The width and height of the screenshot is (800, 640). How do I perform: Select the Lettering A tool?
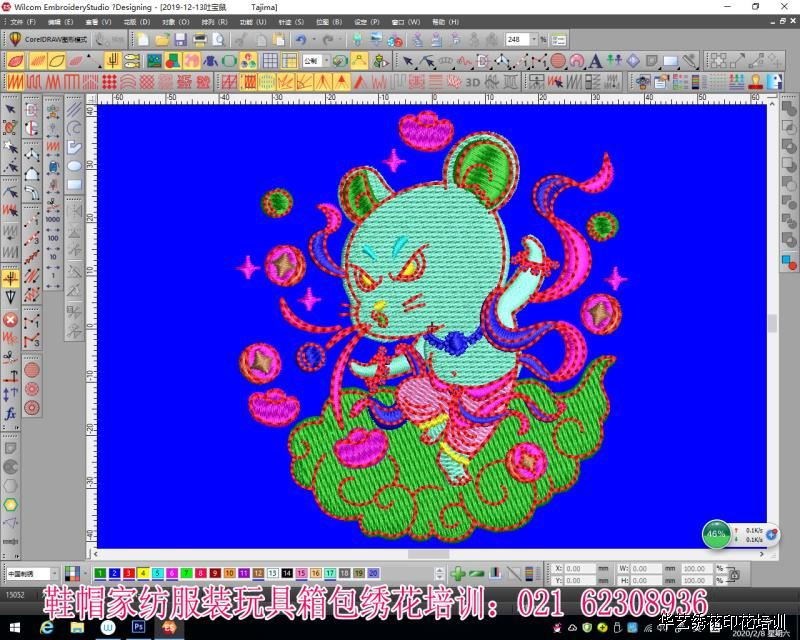[595, 61]
